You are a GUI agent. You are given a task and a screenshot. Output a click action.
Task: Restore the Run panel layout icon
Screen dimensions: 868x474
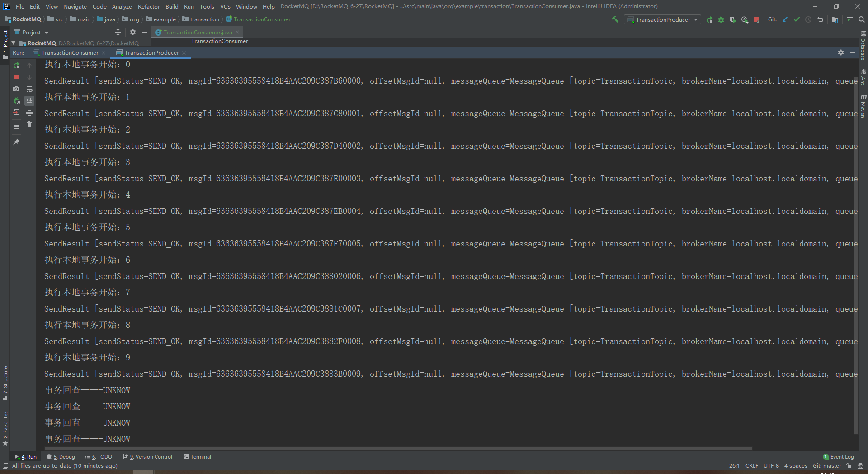pyautogui.click(x=16, y=127)
